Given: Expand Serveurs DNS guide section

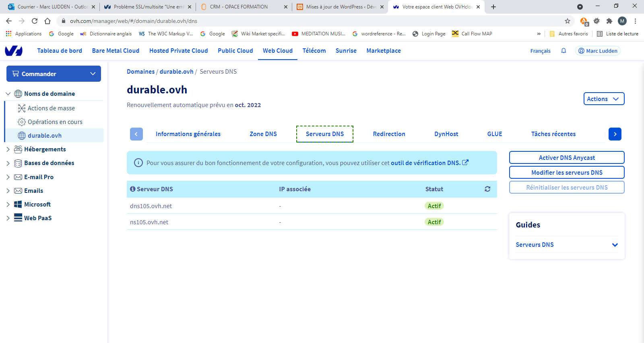Looking at the screenshot, I should click(x=615, y=245).
